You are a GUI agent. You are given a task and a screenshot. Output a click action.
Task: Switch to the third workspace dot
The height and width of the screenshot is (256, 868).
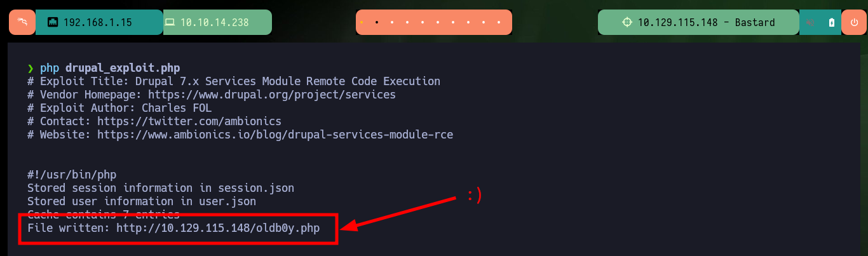tap(392, 22)
